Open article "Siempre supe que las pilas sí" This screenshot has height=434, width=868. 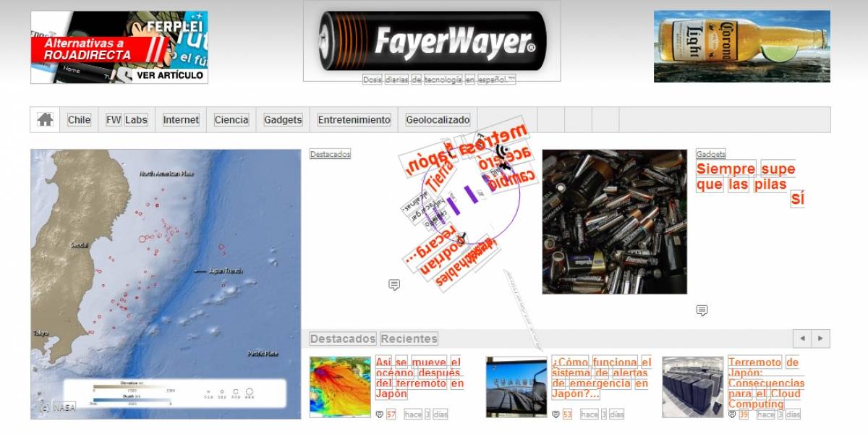pyautogui.click(x=750, y=184)
